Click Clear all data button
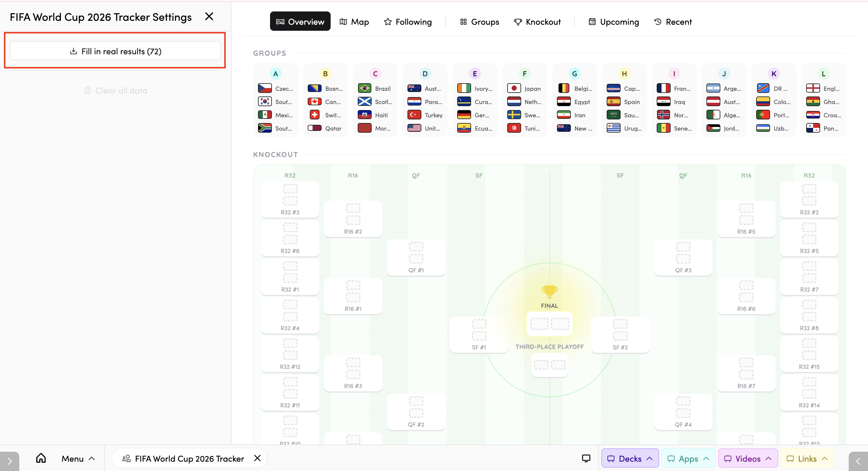This screenshot has height=471, width=868. click(115, 90)
